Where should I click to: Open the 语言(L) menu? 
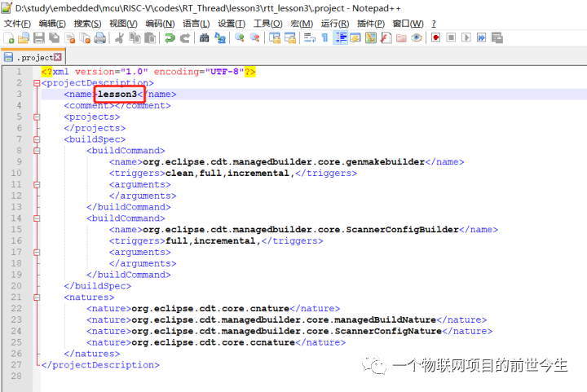pos(196,24)
